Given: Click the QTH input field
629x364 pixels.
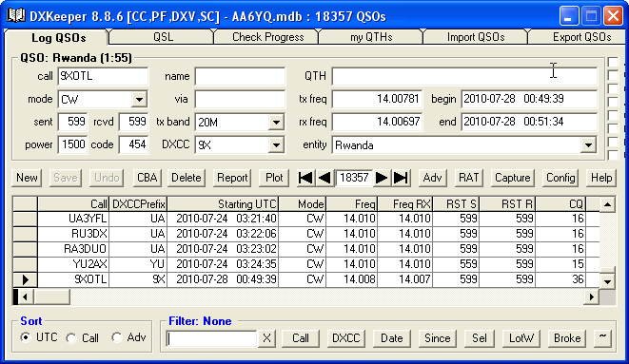Looking at the screenshot, I should coord(464,76).
